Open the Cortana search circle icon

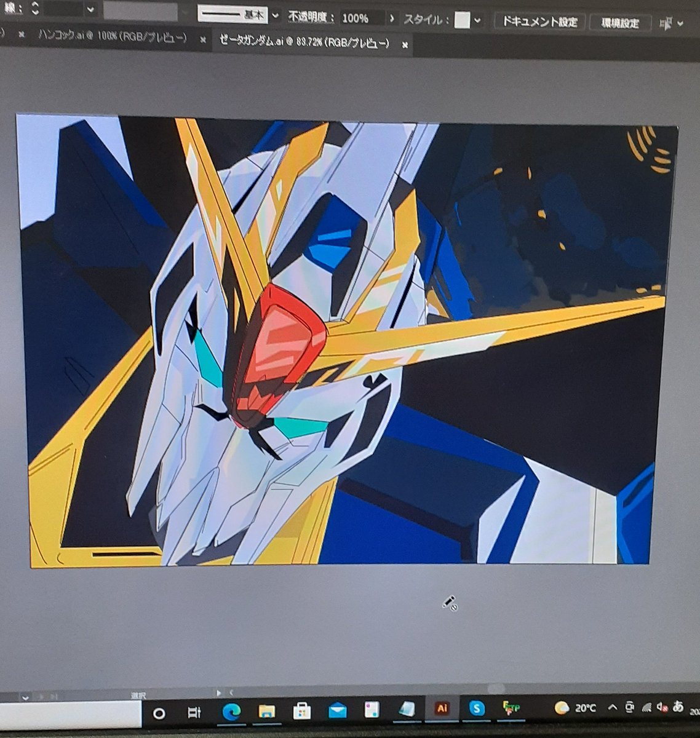coord(159,713)
